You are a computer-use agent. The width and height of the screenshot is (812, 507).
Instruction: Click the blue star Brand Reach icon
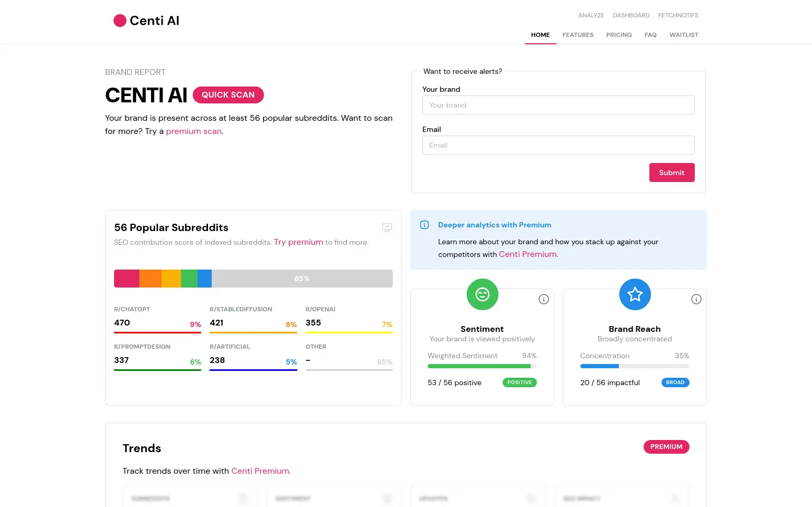coord(635,294)
